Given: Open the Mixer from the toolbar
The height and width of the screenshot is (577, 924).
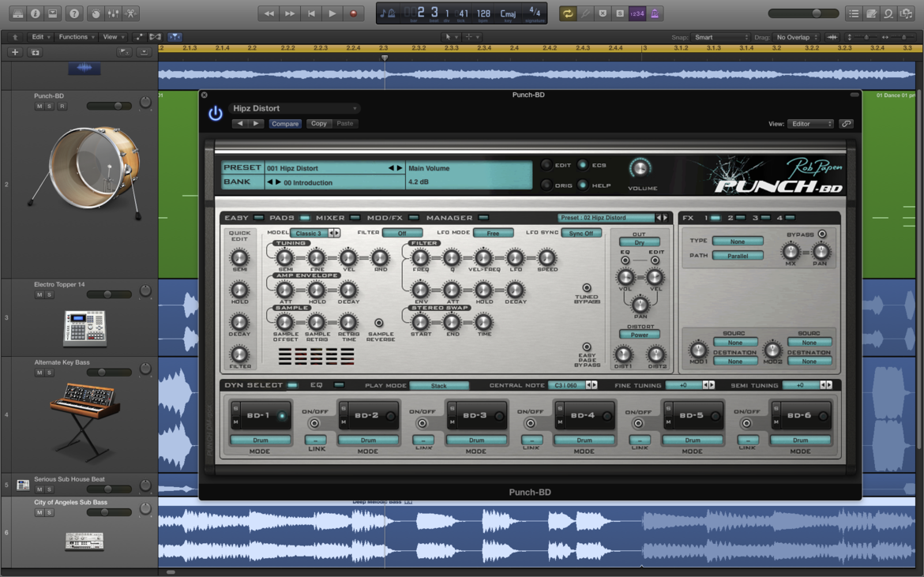Looking at the screenshot, I should (x=113, y=13).
